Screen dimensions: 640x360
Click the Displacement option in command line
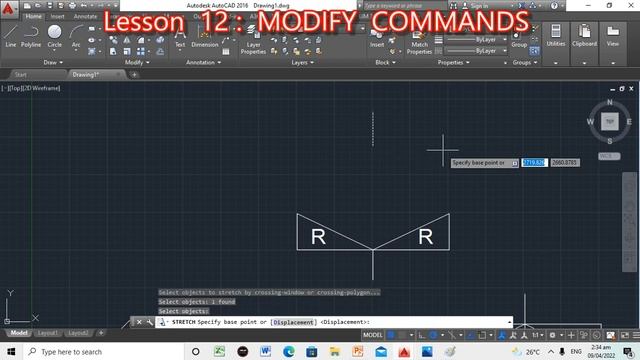click(293, 322)
